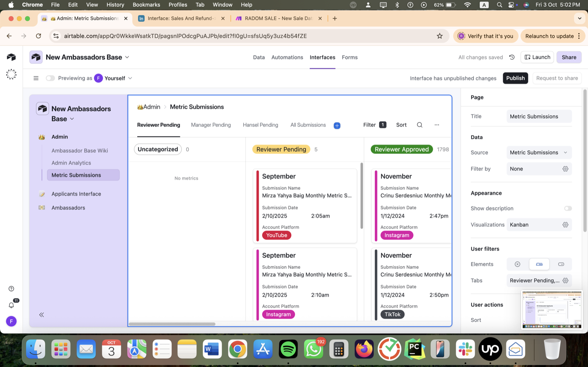
Task: Click the Sort button
Action: coord(401,125)
